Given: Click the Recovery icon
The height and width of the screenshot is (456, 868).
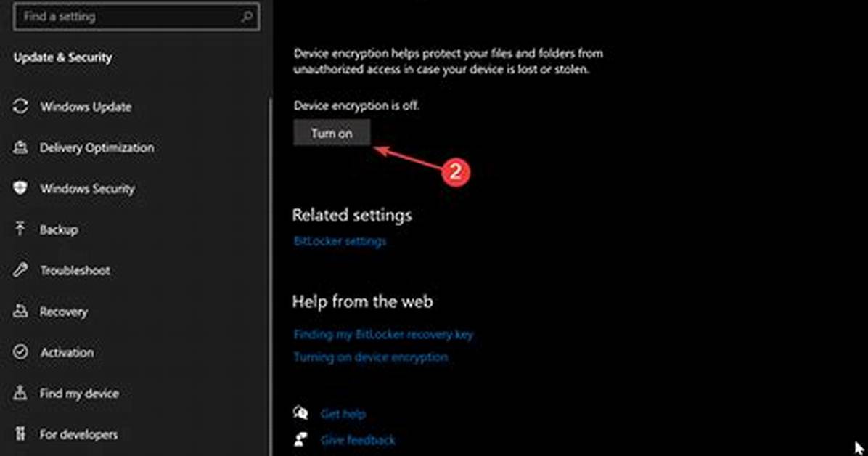Looking at the screenshot, I should click(20, 311).
